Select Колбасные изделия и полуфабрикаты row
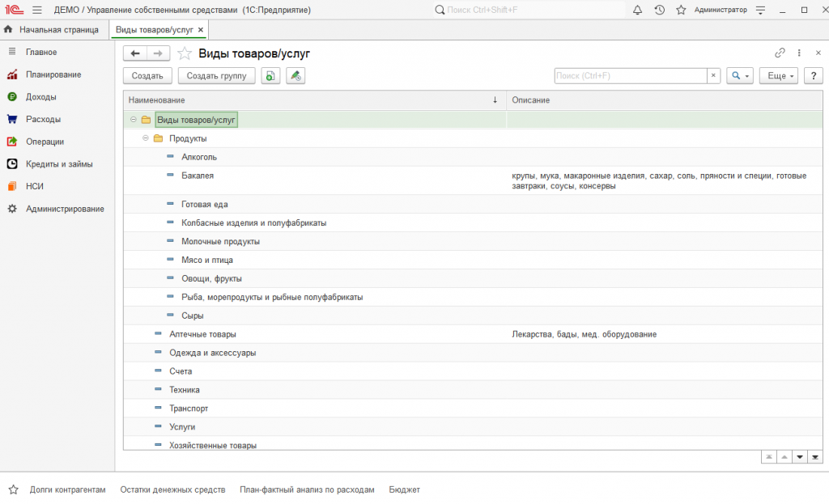The image size is (829, 504). [473, 222]
